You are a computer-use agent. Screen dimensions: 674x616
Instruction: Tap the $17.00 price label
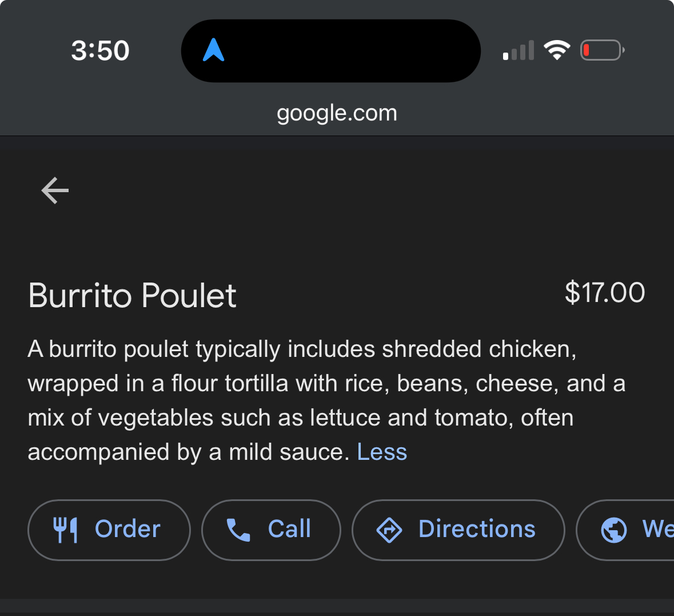(605, 292)
